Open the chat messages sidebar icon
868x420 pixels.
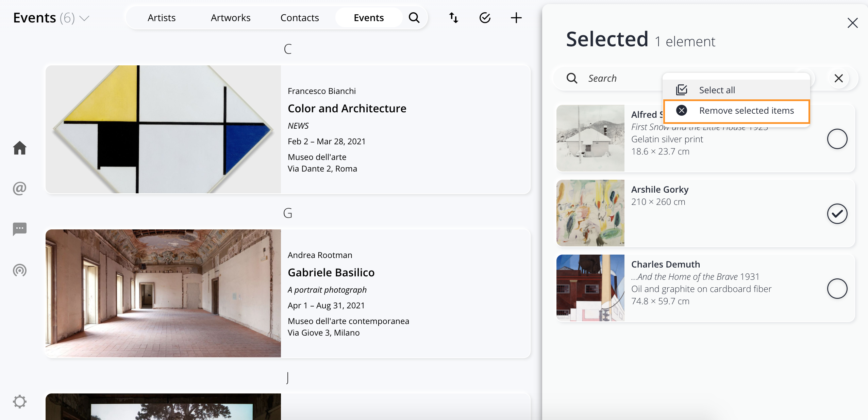tap(20, 229)
